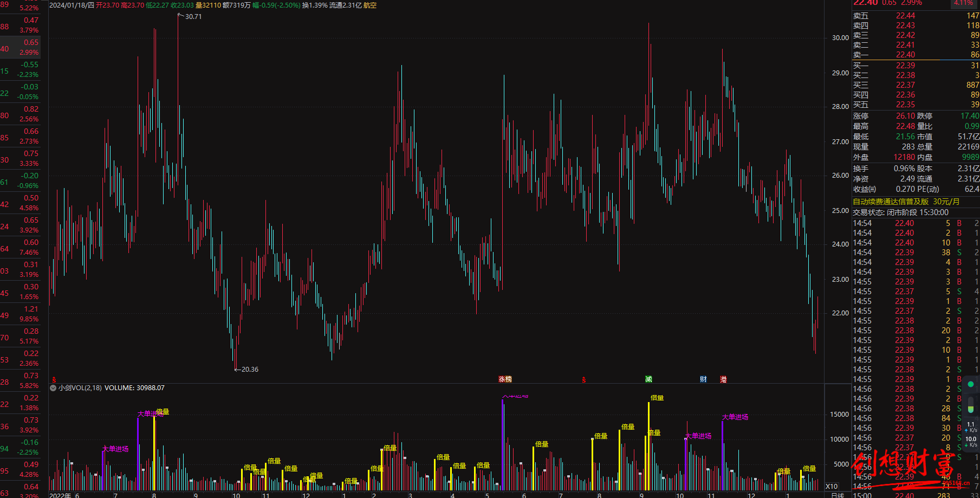
Task: Select the 买一 22.39 order book row
Action: pos(916,66)
